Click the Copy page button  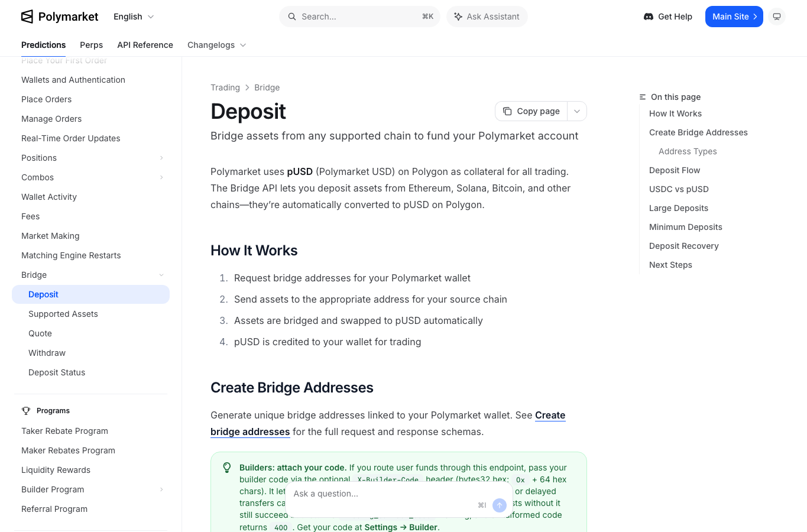pyautogui.click(x=531, y=111)
